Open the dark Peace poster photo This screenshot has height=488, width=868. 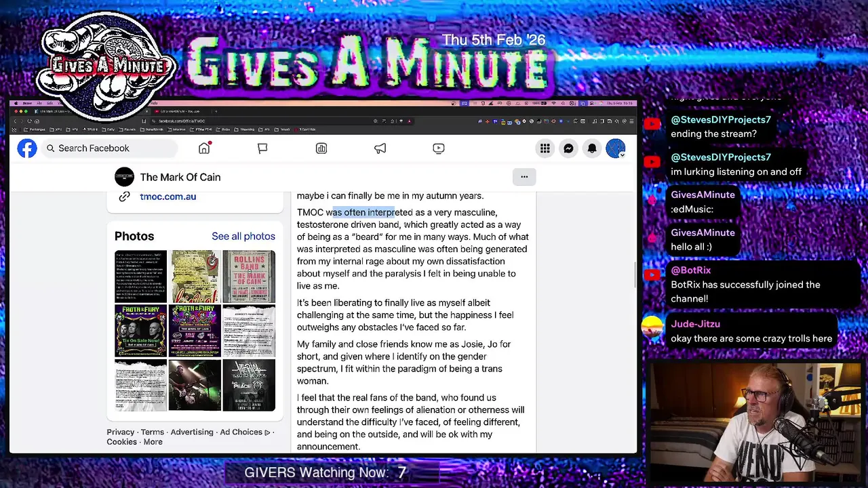pos(249,385)
